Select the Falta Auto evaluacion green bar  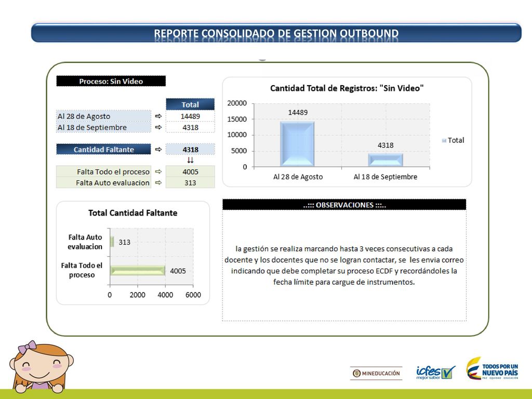tap(112, 242)
